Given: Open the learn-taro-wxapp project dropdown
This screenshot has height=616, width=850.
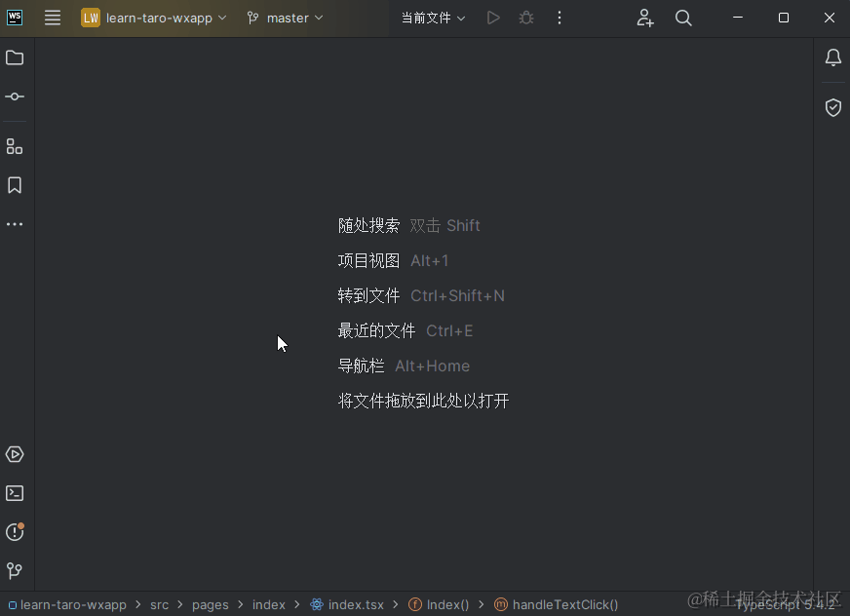Looking at the screenshot, I should coord(154,18).
